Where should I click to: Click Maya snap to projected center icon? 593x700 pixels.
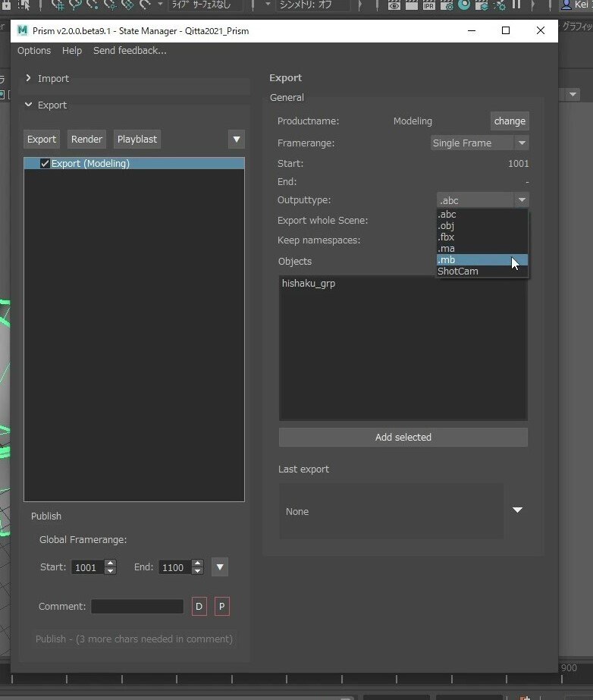110,5
